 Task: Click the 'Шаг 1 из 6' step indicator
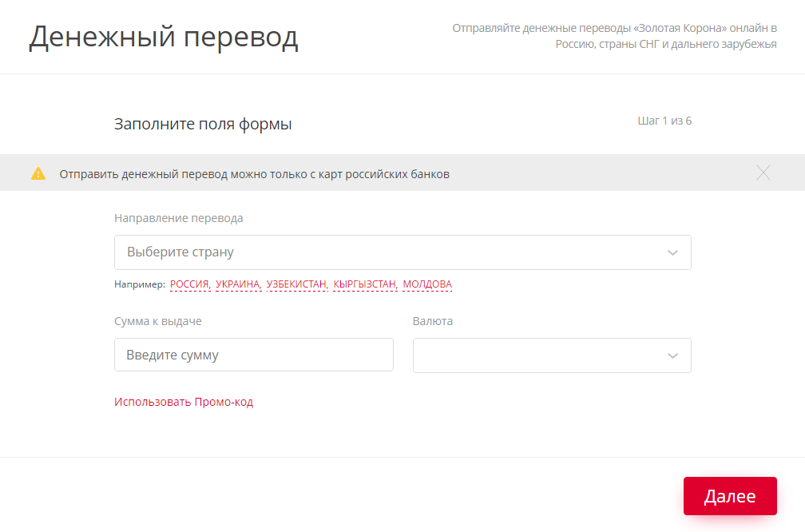click(x=664, y=121)
